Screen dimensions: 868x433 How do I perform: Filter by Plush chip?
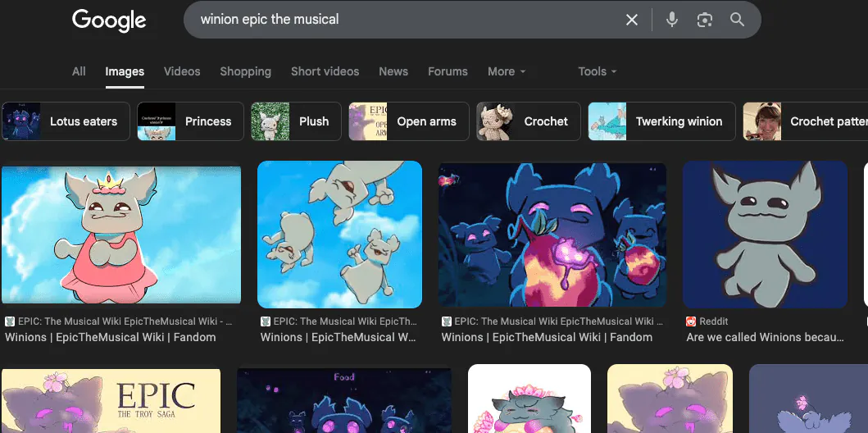click(x=296, y=121)
